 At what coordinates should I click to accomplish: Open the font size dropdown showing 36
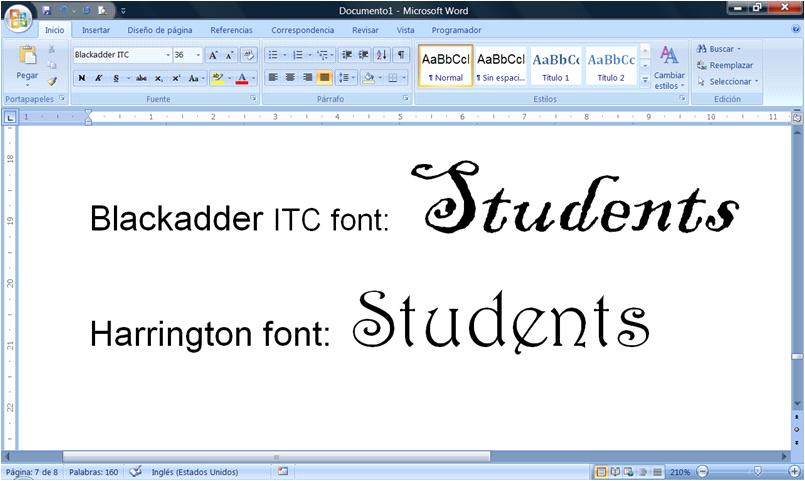click(198, 55)
